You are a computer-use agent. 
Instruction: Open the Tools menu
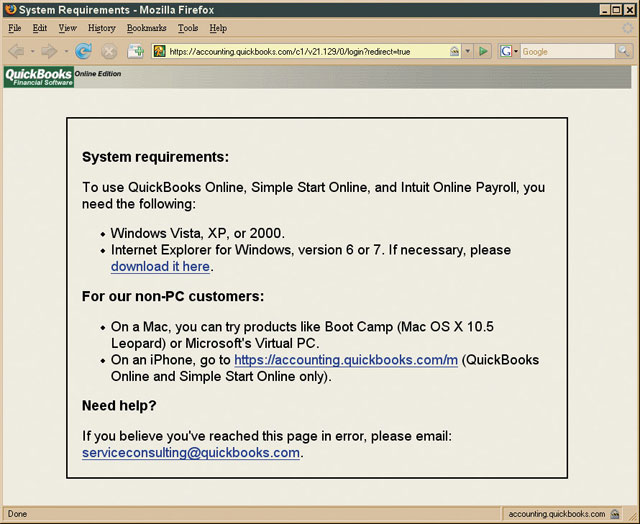coord(188,28)
